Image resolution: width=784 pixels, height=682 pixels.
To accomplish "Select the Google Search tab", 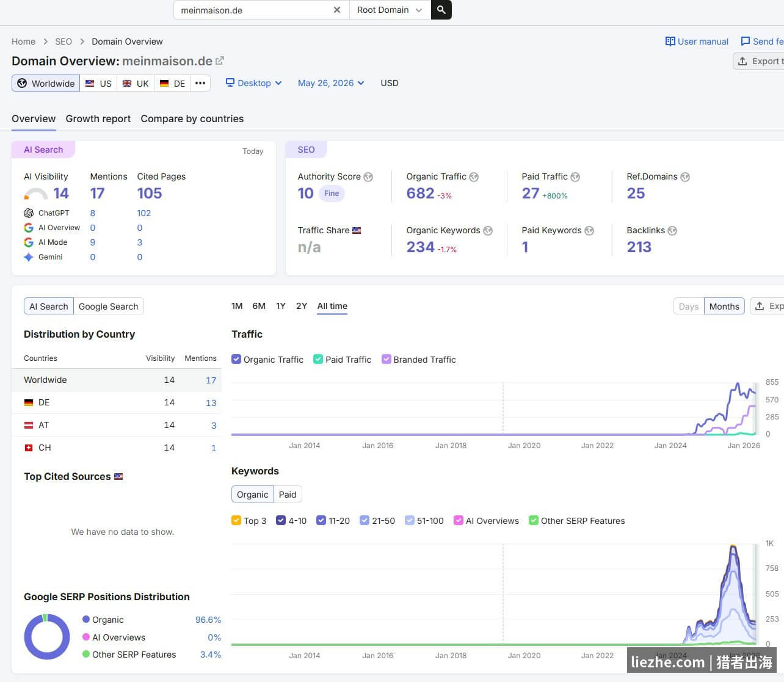I will (x=109, y=307).
